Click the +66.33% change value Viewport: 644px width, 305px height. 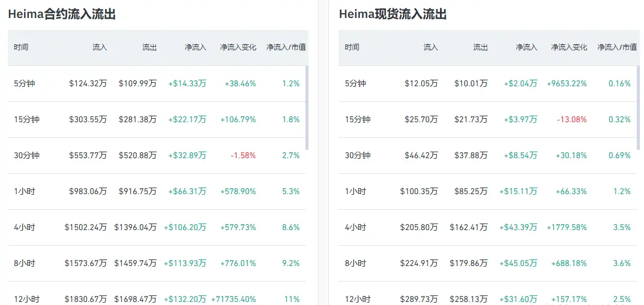pos(571,191)
